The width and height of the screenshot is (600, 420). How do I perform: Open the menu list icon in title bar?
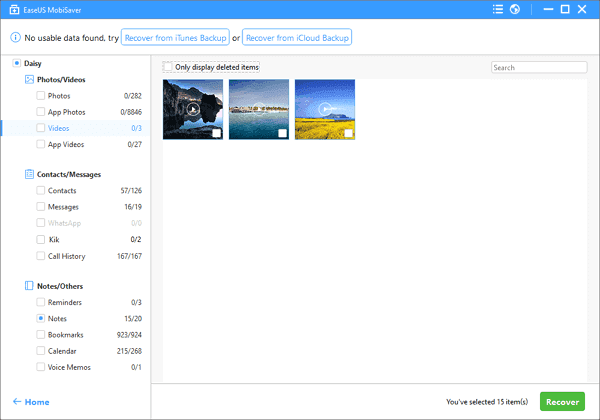497,10
